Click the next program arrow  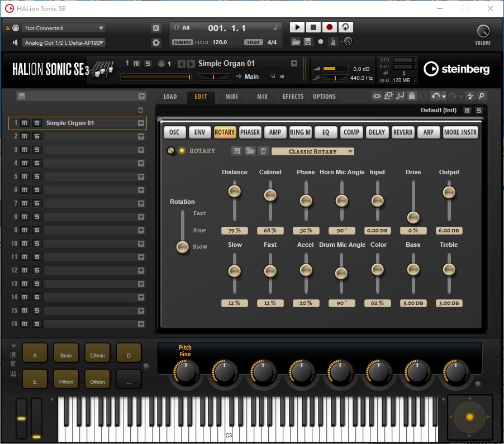191,64
